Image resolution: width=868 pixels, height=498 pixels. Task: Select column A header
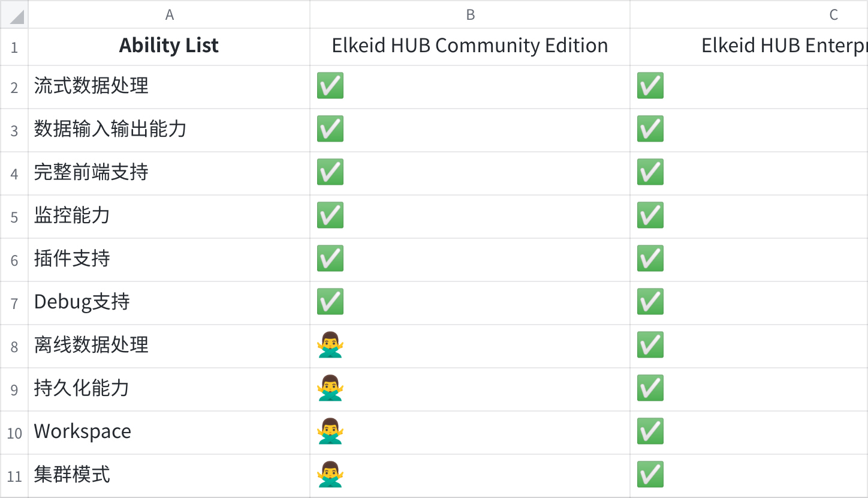click(169, 15)
